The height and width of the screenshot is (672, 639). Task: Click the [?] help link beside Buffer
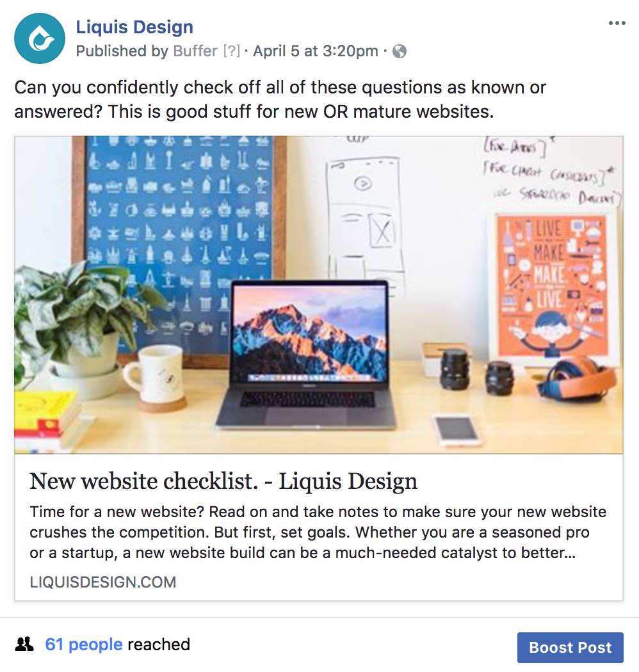pyautogui.click(x=232, y=51)
